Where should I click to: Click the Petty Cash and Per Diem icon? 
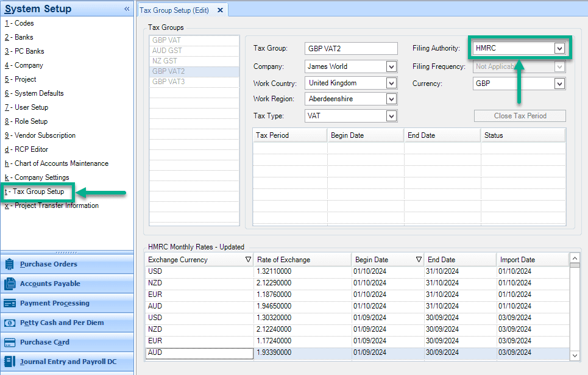click(10, 323)
